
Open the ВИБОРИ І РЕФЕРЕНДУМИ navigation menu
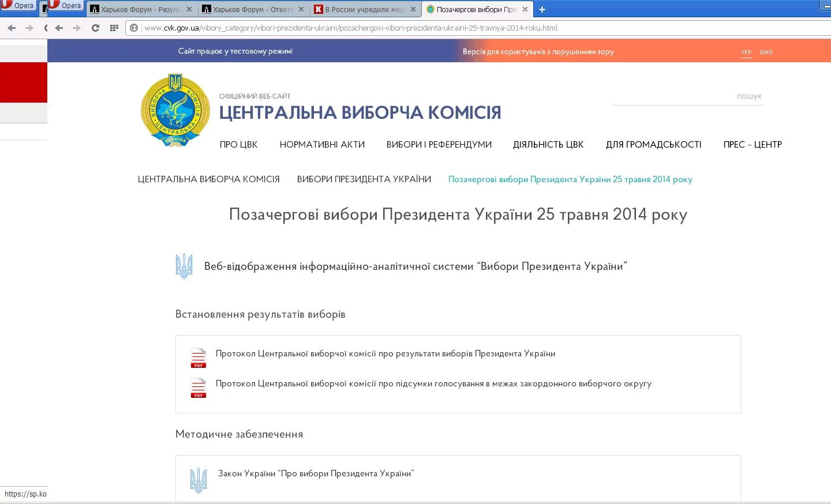pos(439,145)
